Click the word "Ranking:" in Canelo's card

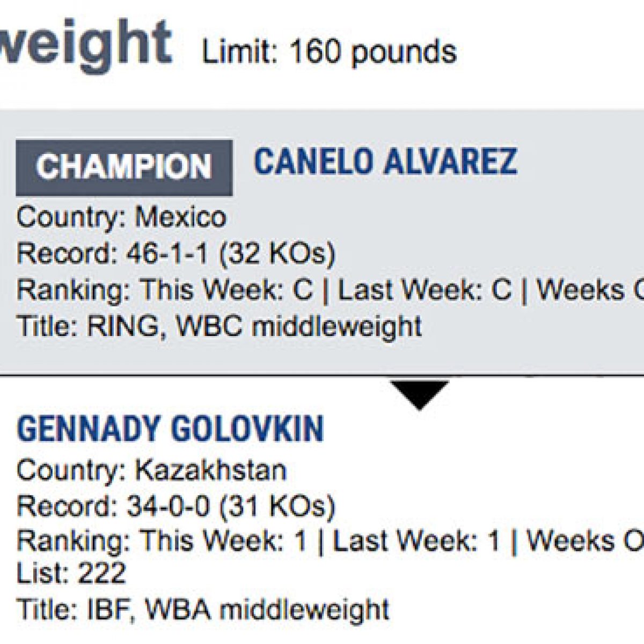click(73, 290)
